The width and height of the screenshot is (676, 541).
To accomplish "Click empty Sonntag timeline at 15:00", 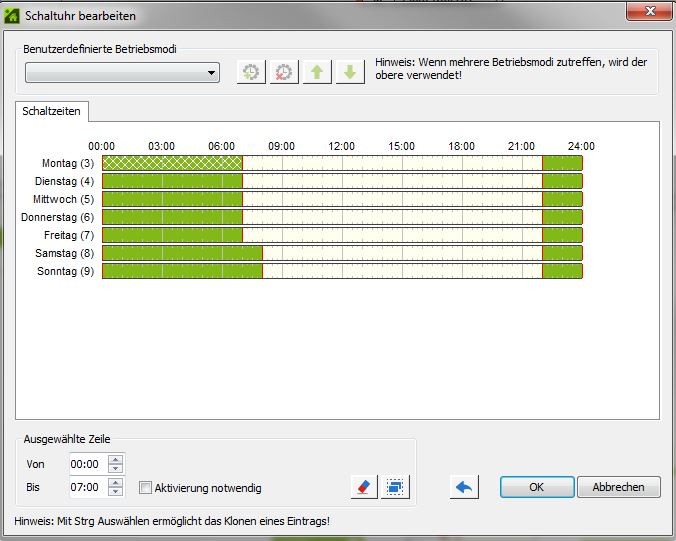I will click(x=402, y=272).
